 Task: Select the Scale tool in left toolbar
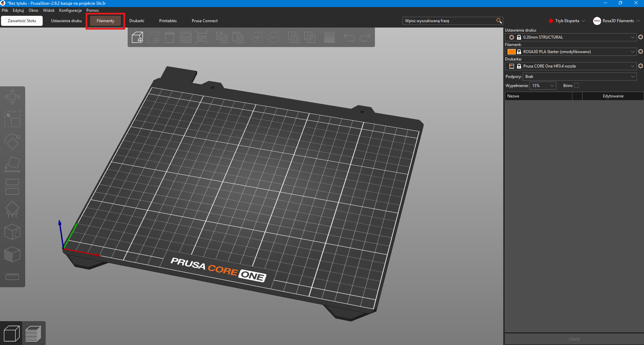point(12,119)
